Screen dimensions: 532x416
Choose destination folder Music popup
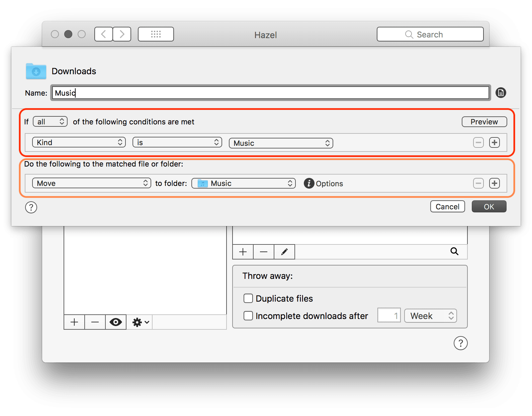(x=243, y=183)
